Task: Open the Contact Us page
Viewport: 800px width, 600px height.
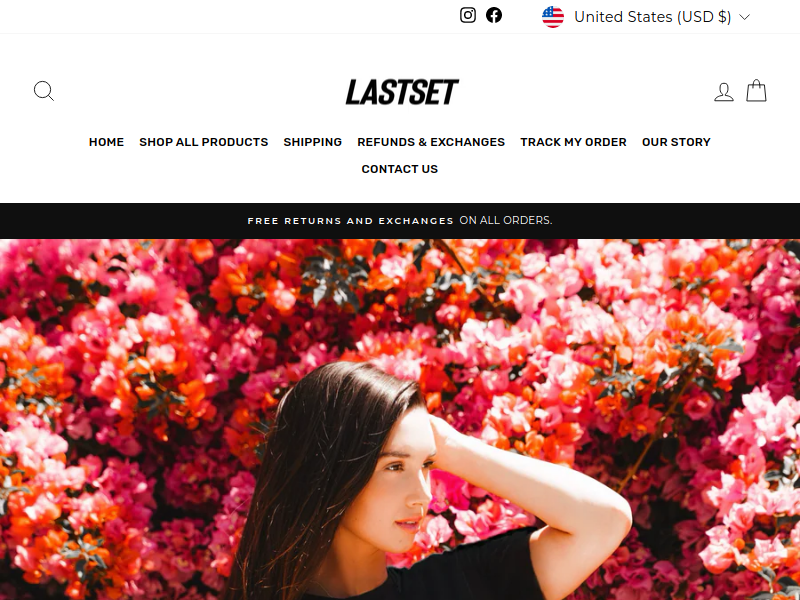Action: tap(399, 169)
